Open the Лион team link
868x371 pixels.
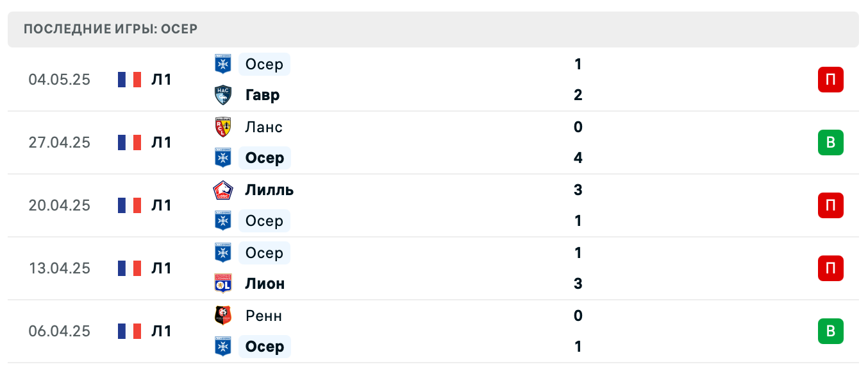coord(265,284)
